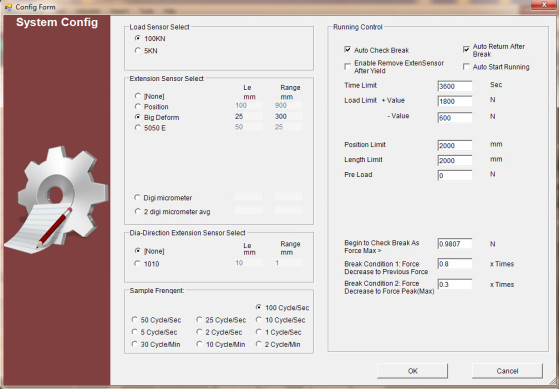Image resolution: width=560 pixels, height=389 pixels.
Task: Toggle the Auto Check Break checkbox
Action: (348, 49)
